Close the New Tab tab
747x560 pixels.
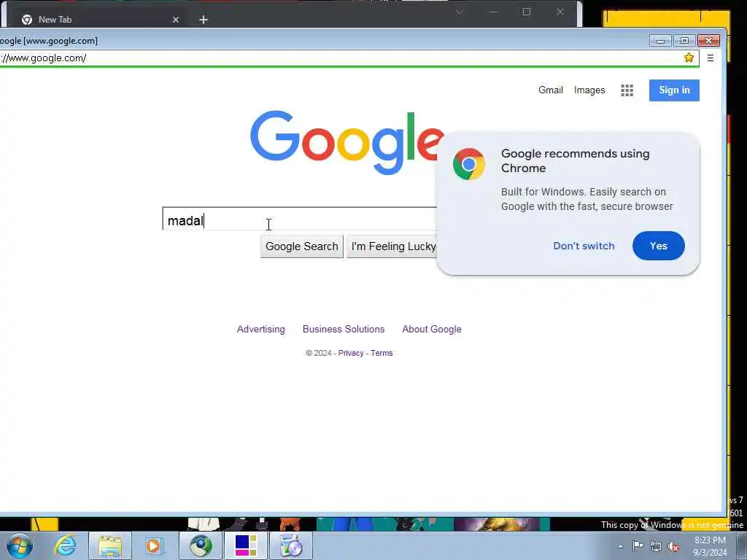click(x=176, y=20)
